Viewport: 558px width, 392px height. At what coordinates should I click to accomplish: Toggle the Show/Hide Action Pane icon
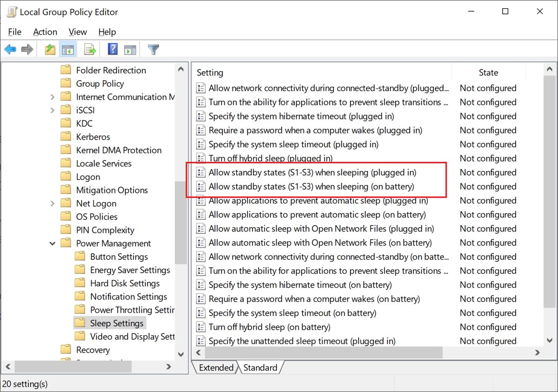click(x=130, y=49)
